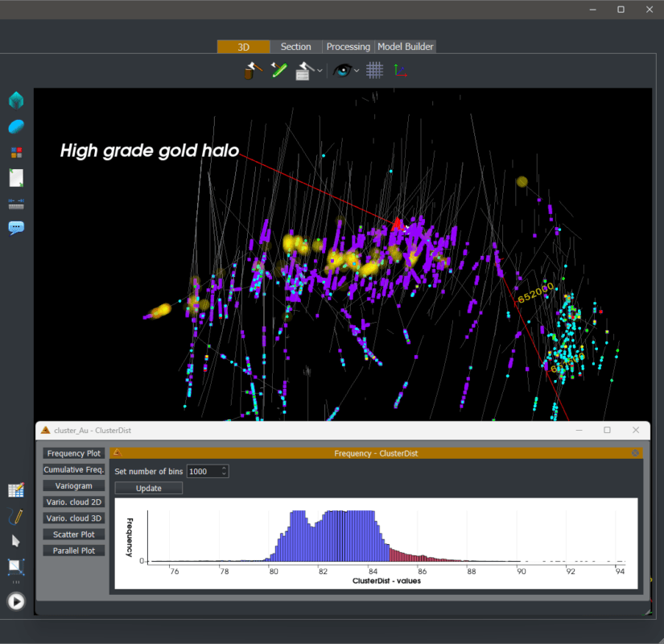The width and height of the screenshot is (664, 644).
Task: Choose the polygon selection tool in the sidebar
Action: pyautogui.click(x=15, y=567)
